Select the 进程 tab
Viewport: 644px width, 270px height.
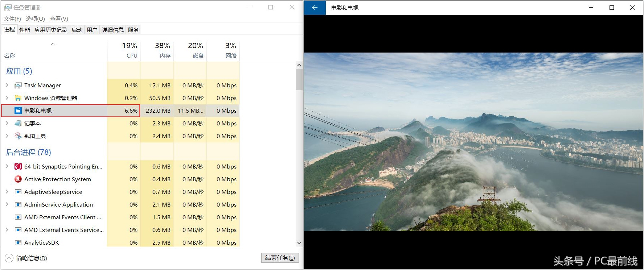9,29
